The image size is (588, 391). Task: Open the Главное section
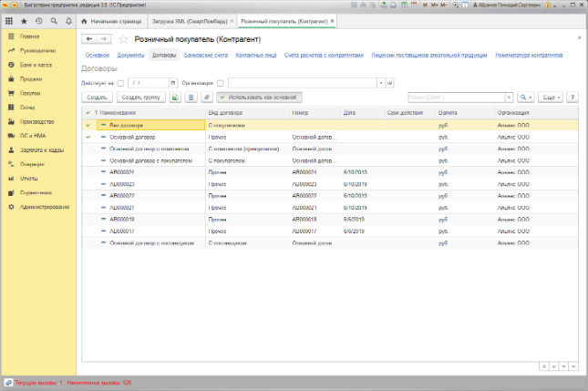pos(29,36)
